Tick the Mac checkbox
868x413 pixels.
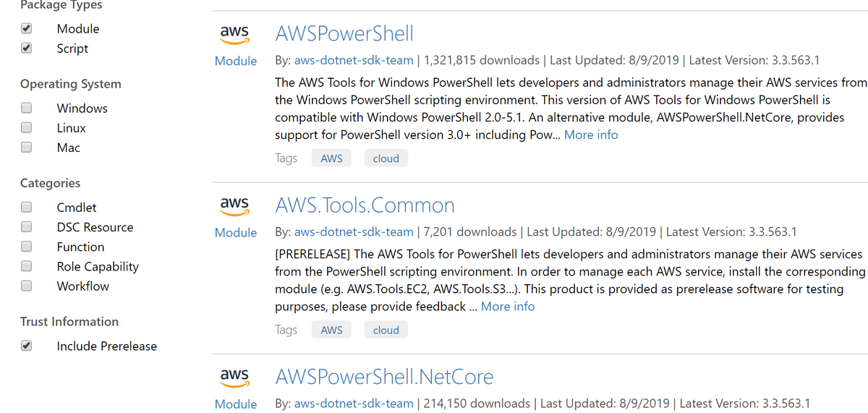[x=27, y=148]
